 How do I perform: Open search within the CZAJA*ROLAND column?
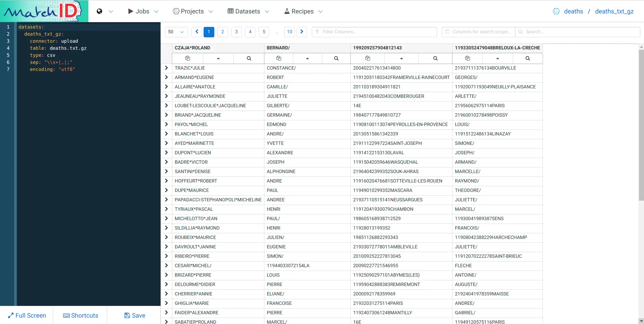(249, 58)
